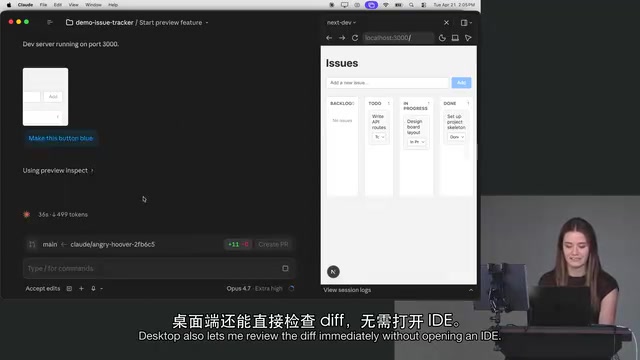Click the Wi-Fi icon in the menu bar
The height and width of the screenshot is (360, 640).
[x=385, y=5]
